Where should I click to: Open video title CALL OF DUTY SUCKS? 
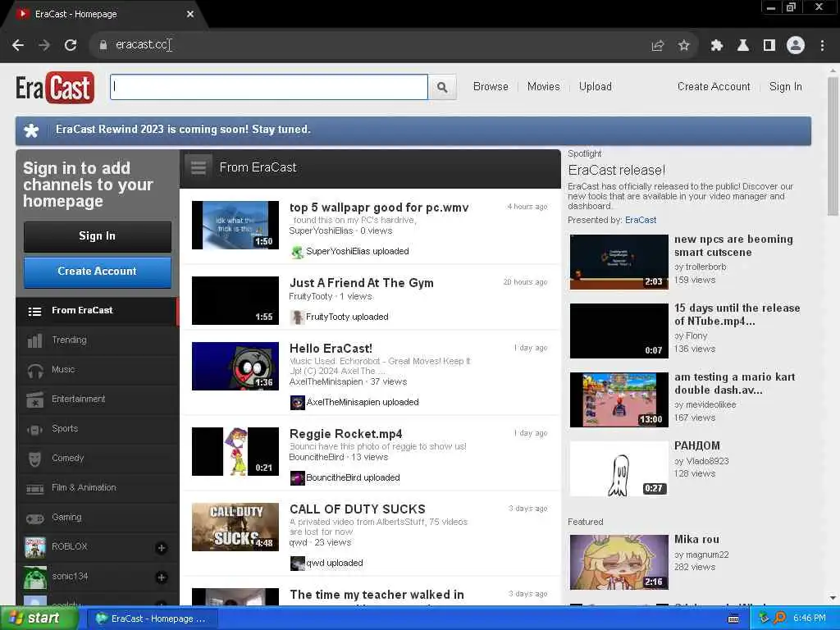click(358, 509)
